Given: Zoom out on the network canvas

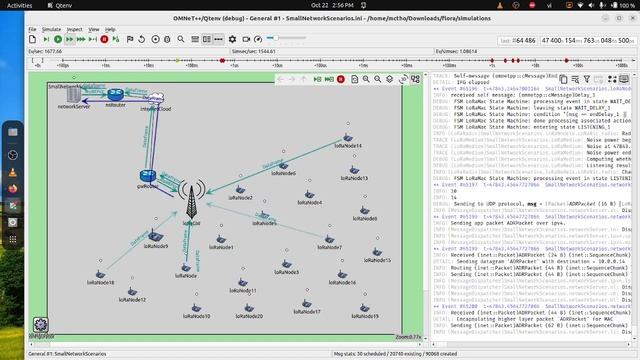Looking at the screenshot, I should [378, 79].
